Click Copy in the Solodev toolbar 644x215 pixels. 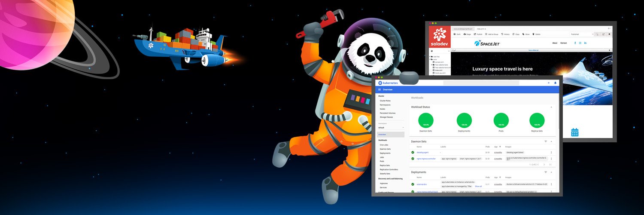[516, 34]
